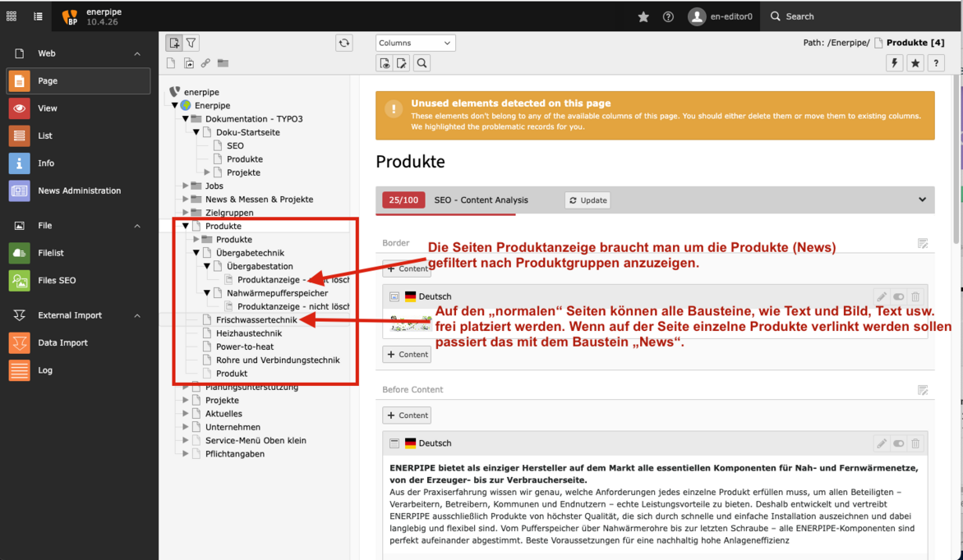Viewport: 963px width, 560px height.
Task: Select Rohre und Verbindungstechnik page
Action: point(278,360)
